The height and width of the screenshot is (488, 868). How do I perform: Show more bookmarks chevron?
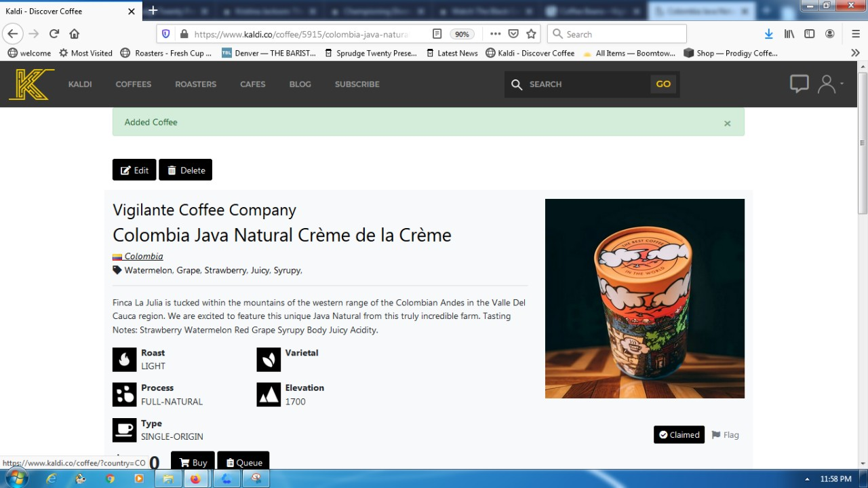[855, 53]
